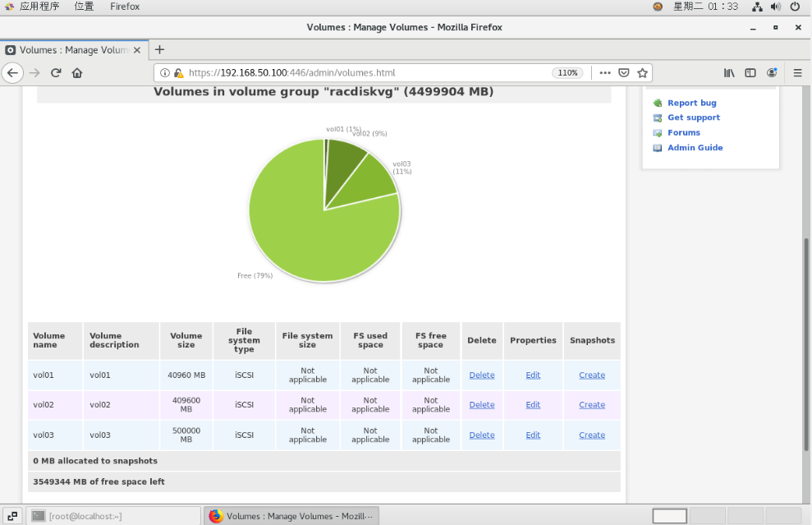Open the Firefox account icon
Screen dimensions: 812x525
pyautogui.click(x=772, y=73)
